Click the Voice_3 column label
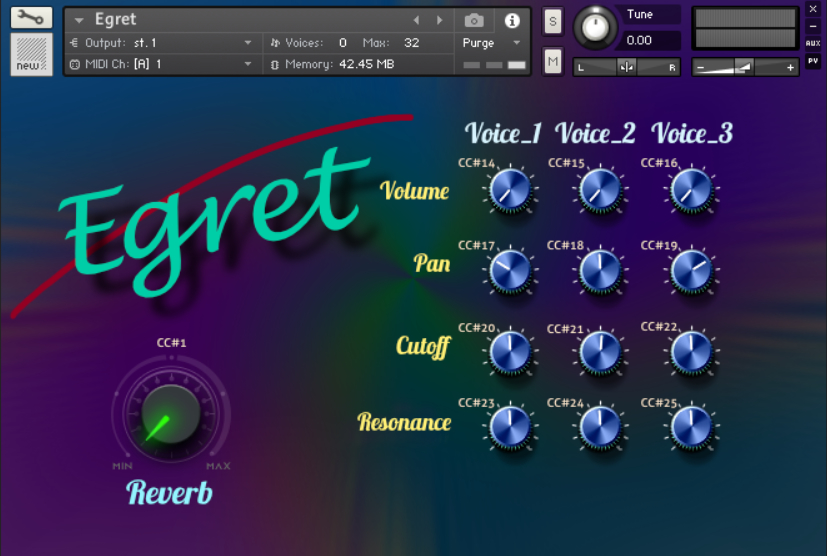Screen dimensions: 827x556 click(691, 133)
